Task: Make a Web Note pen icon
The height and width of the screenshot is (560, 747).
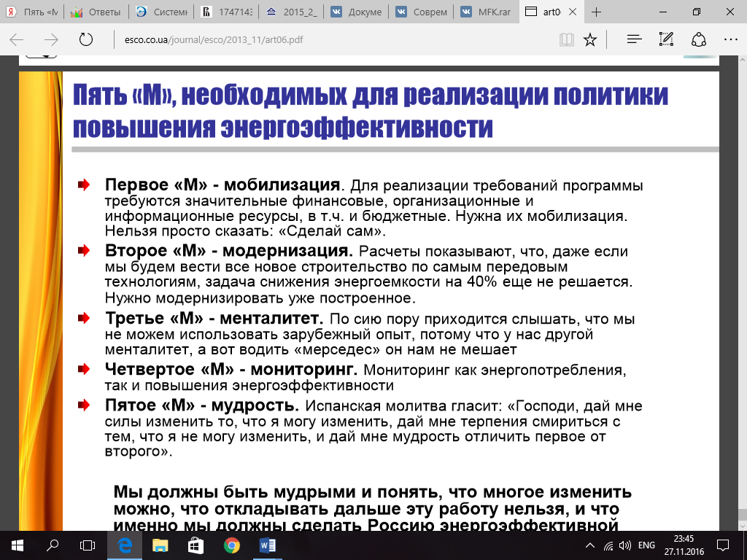Action: coord(666,39)
